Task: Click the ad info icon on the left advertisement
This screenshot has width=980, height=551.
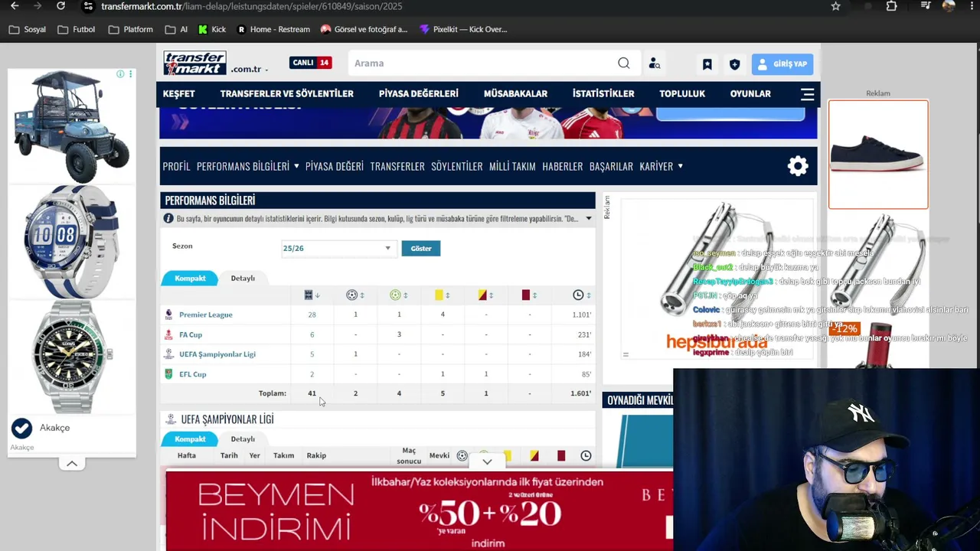Action: pyautogui.click(x=120, y=74)
